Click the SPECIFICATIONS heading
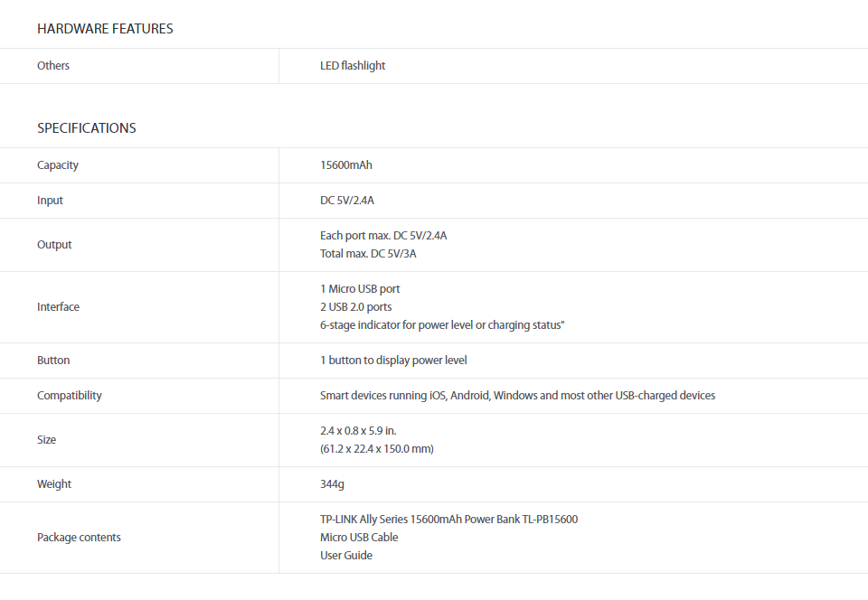This screenshot has height=600, width=868. tap(87, 128)
